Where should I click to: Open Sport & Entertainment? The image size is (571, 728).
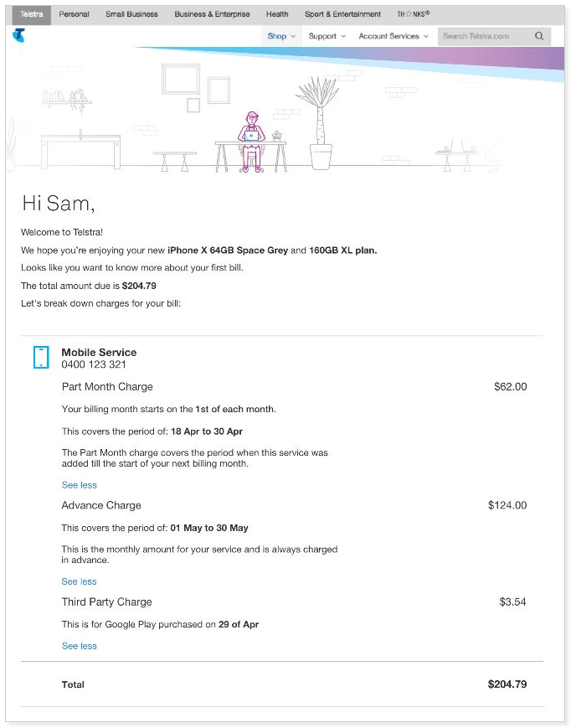click(x=342, y=14)
